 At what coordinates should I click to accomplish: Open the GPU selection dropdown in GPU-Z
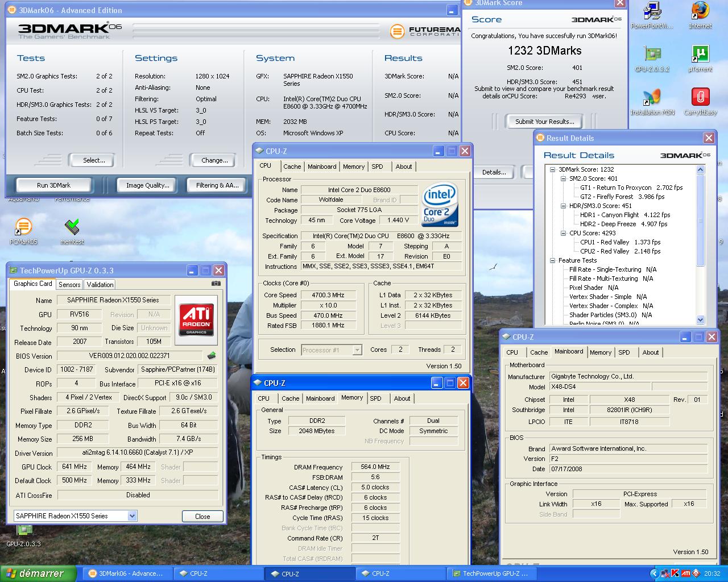pyautogui.click(x=132, y=516)
